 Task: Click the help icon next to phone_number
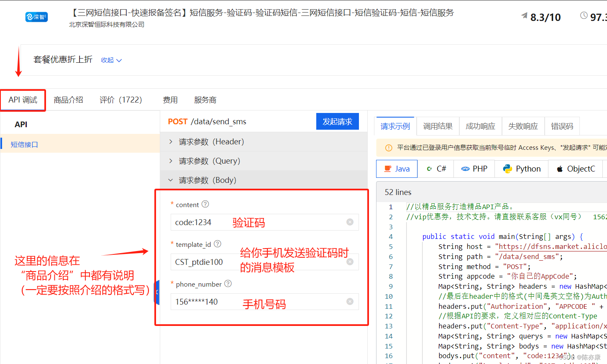(228, 284)
